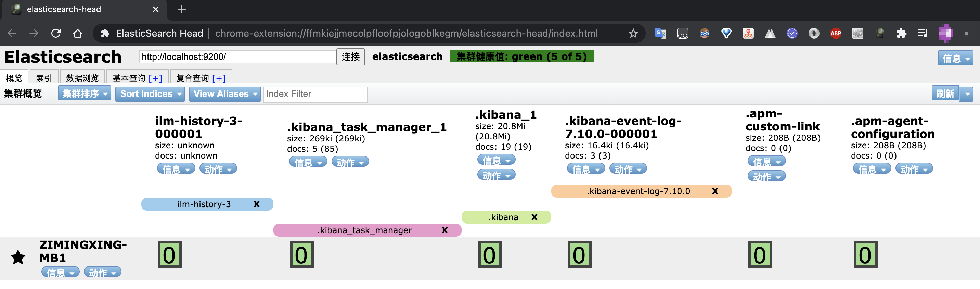Remove the ilm-history-3 alias with X
This screenshot has width=980, height=289.
click(x=256, y=204)
